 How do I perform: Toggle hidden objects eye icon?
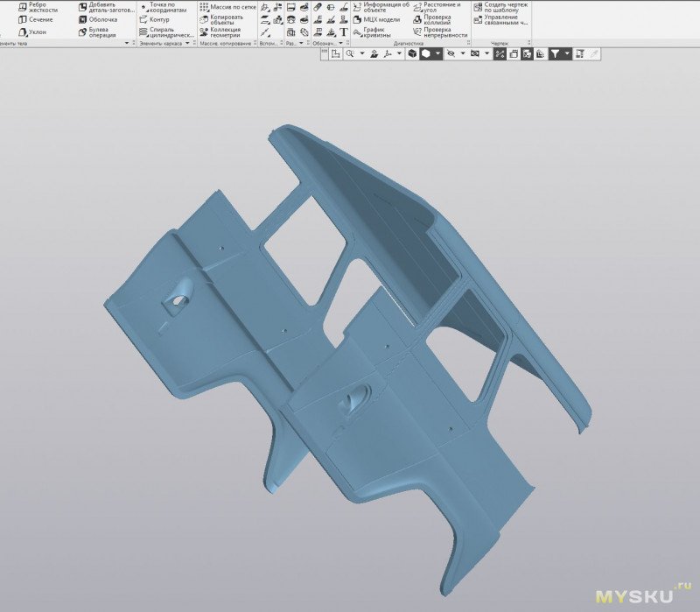(451, 53)
